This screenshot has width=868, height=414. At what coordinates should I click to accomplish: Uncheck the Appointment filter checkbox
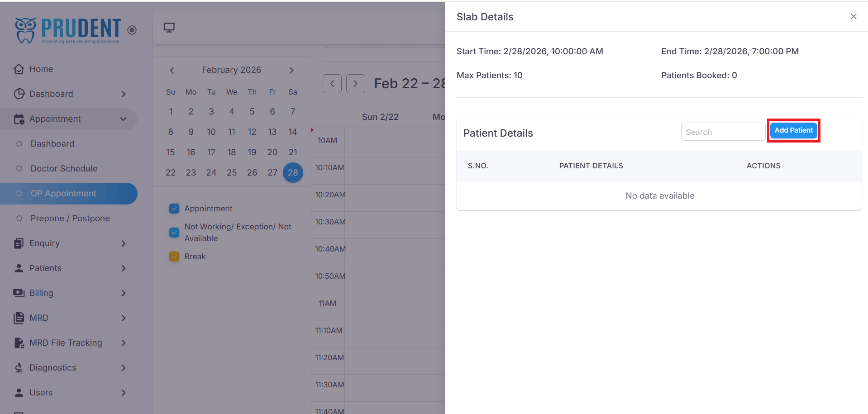click(174, 209)
